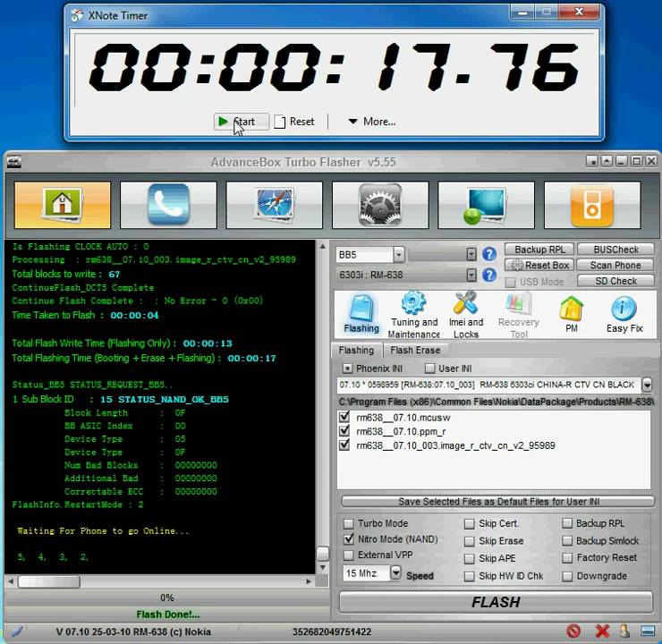Viewport: 662px width, 644px height.
Task: Open the orange music player icon tab
Action: (x=592, y=205)
